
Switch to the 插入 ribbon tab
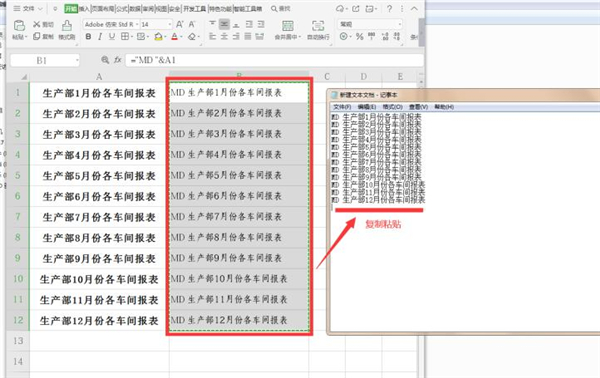[x=84, y=8]
